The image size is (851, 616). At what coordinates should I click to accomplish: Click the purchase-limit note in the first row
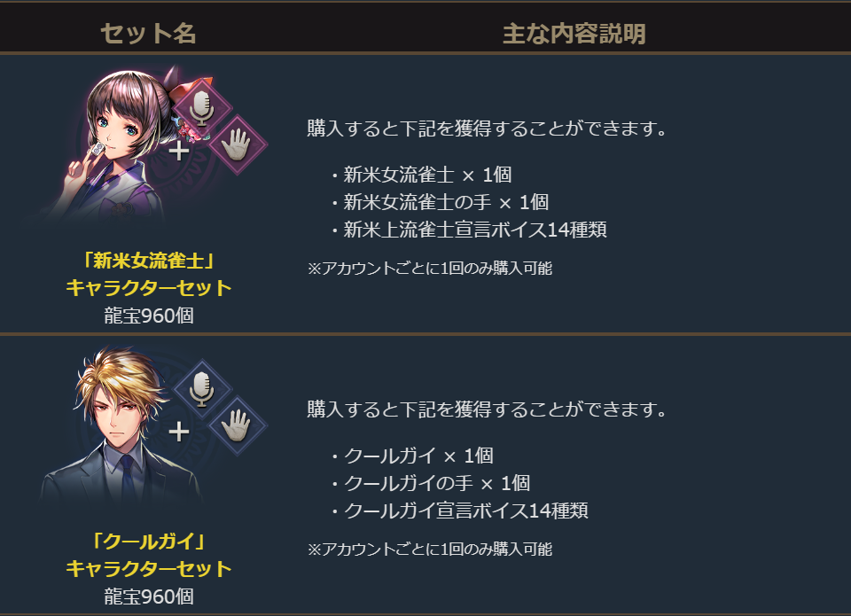click(430, 268)
